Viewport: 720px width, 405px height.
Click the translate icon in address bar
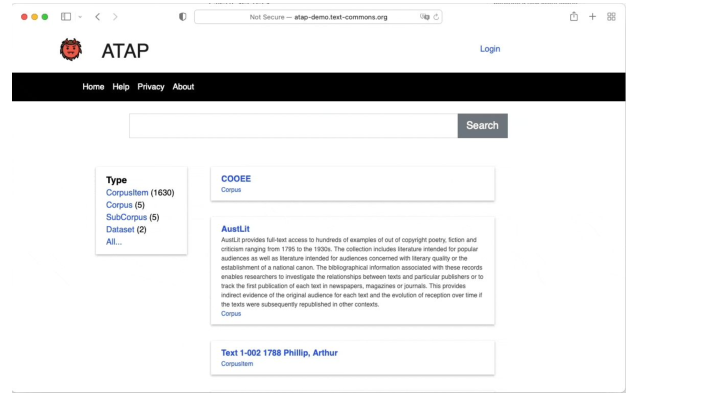pyautogui.click(x=425, y=17)
